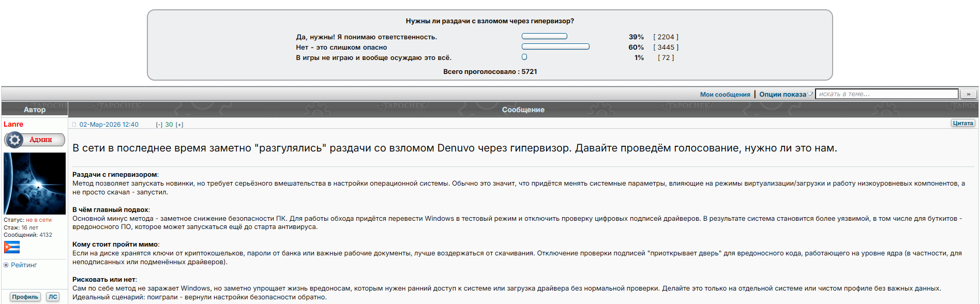
Task: Click vote count [ 3445 ]
Action: pos(666,47)
